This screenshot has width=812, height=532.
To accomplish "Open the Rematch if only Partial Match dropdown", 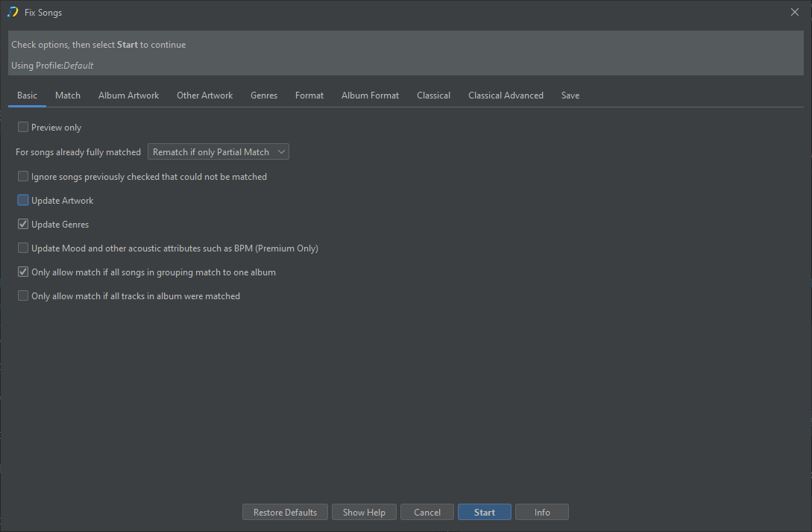I will 218,152.
